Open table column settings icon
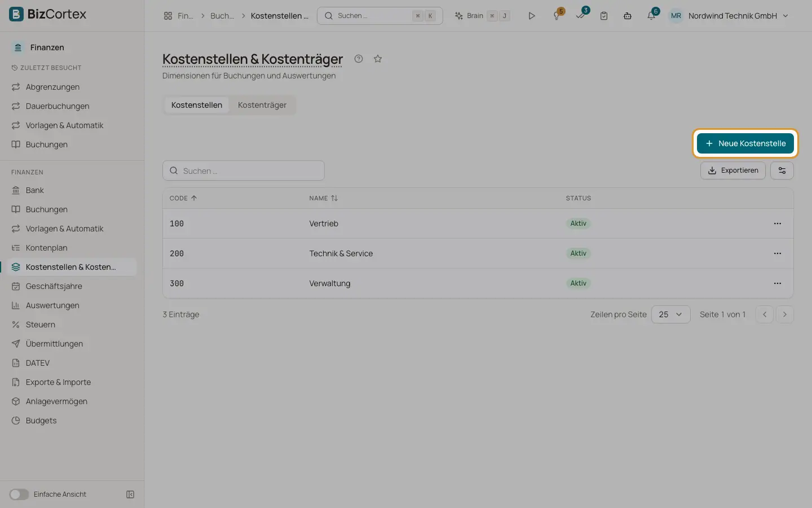Image resolution: width=812 pixels, height=508 pixels. pyautogui.click(x=782, y=170)
